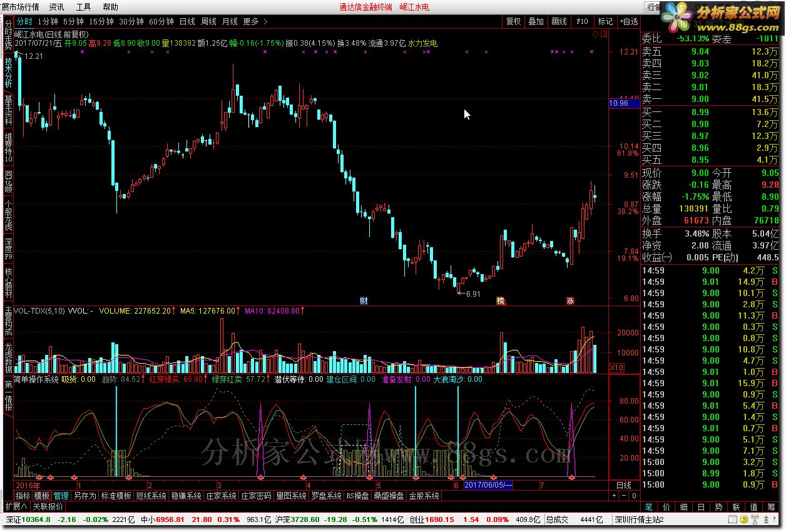Click the 0 reset button under 日线
Screen dimensions: 786x532
point(633,496)
